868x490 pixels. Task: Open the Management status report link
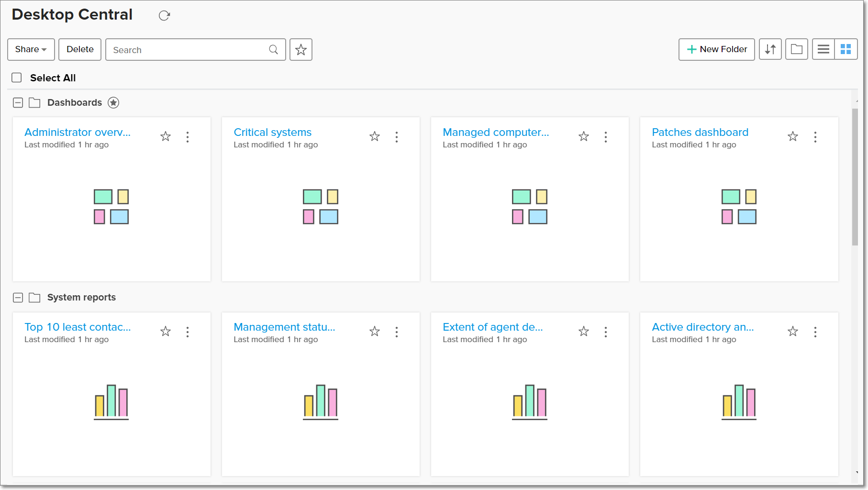[x=284, y=327]
